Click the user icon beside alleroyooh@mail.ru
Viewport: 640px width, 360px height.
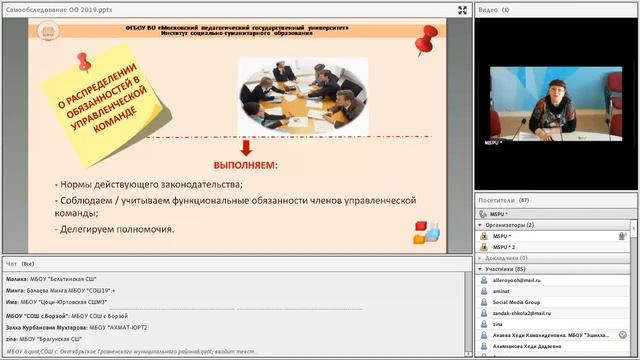[484, 280]
